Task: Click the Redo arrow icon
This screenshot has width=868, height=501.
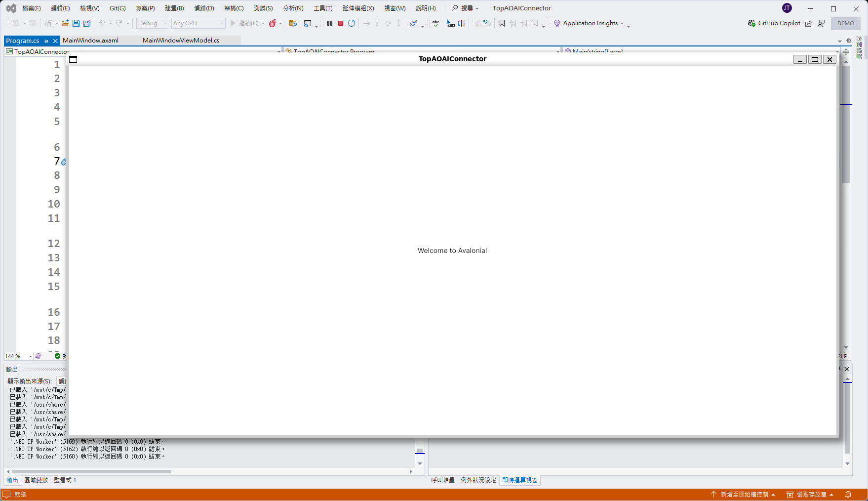Action: (119, 23)
